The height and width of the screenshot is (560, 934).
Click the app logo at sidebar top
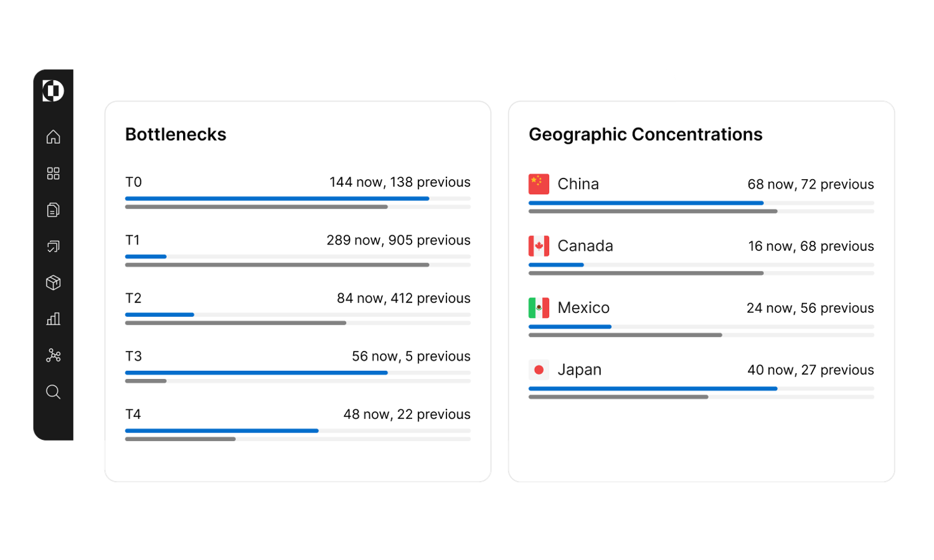point(53,91)
